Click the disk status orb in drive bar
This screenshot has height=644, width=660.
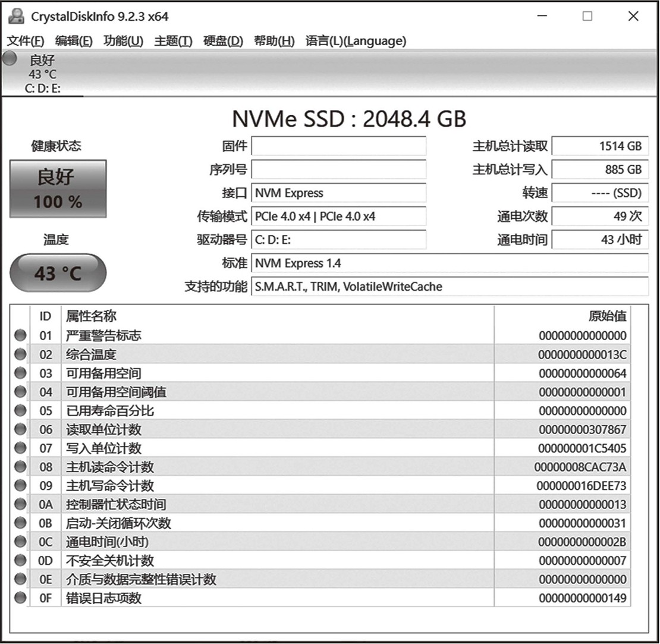tap(10, 58)
